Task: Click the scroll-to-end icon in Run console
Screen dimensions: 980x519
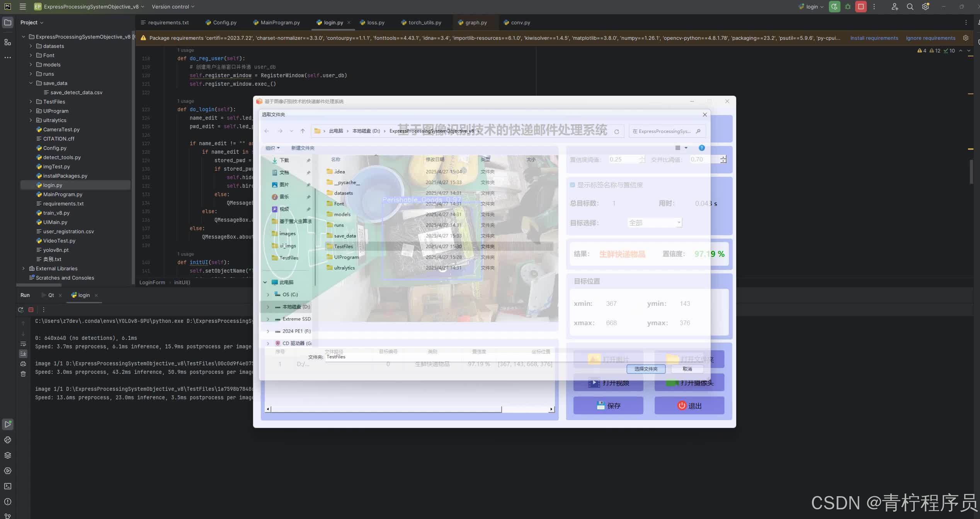Action: pyautogui.click(x=23, y=353)
